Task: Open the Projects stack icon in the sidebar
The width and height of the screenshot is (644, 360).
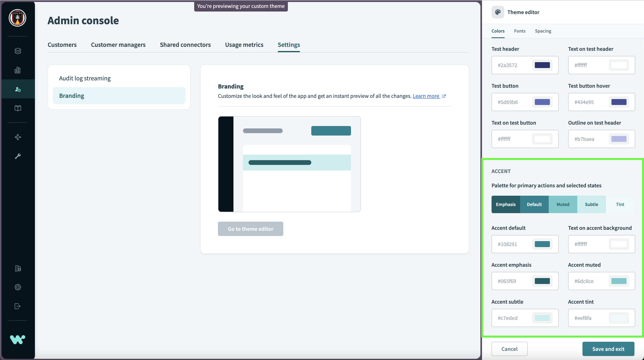Action: 18,51
